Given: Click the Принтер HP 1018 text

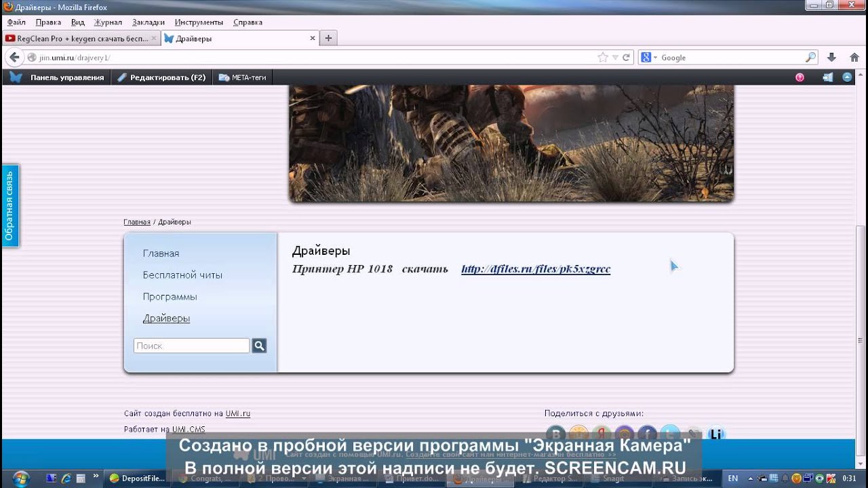Looking at the screenshot, I should pos(342,269).
